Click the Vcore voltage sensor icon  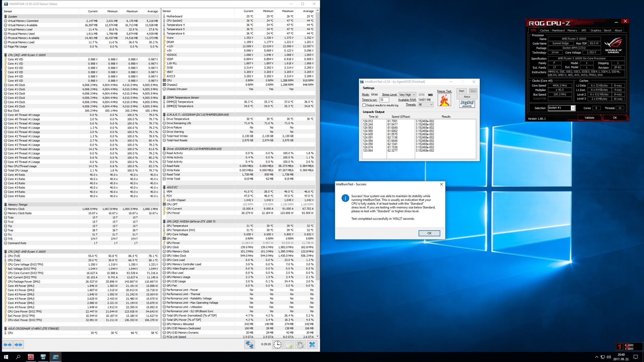tap(164, 38)
